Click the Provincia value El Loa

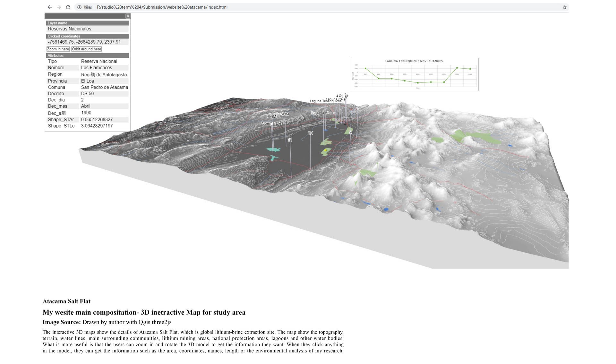coord(88,81)
